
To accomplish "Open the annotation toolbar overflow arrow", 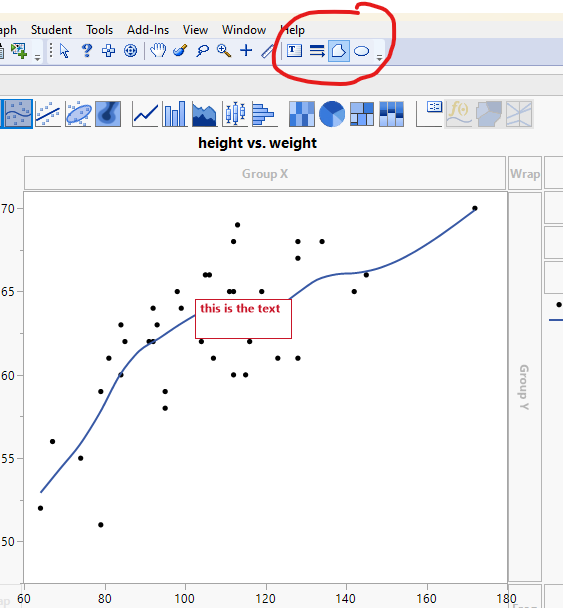I will [x=379, y=57].
